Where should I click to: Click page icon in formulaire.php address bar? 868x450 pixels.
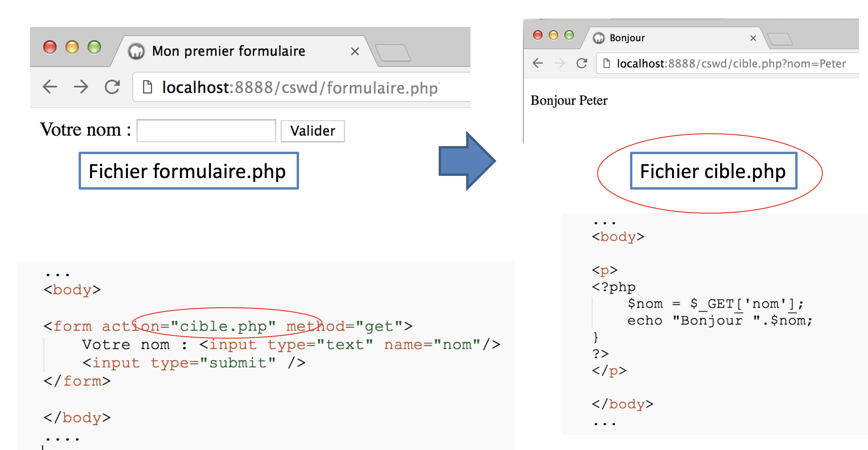[147, 87]
